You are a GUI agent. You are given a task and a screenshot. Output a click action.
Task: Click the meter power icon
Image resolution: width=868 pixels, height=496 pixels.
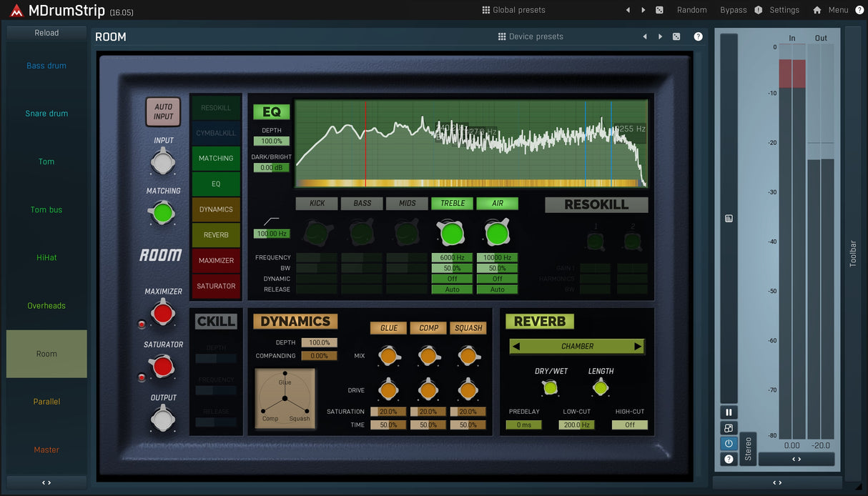tap(729, 443)
